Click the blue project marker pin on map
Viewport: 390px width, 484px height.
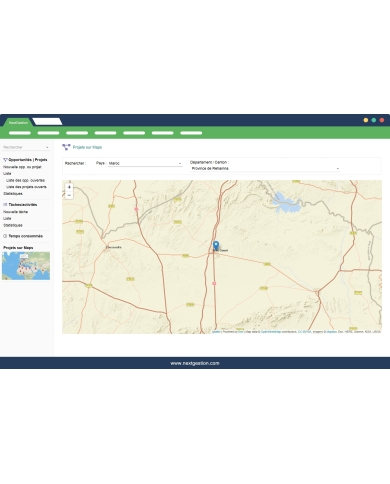[216, 246]
